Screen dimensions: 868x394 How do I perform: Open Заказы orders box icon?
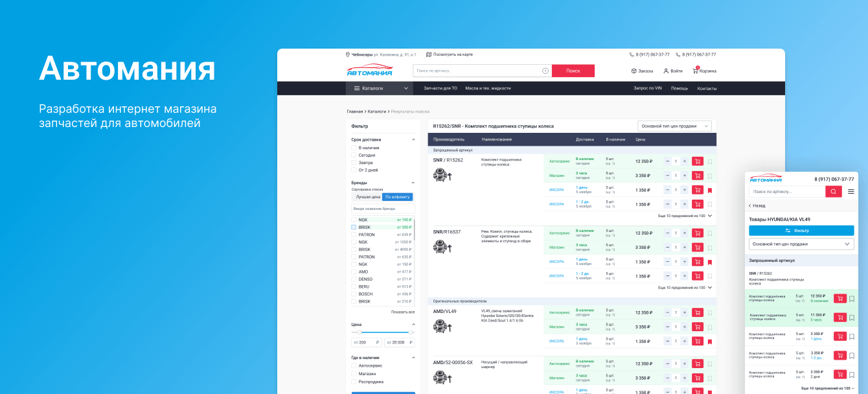634,71
